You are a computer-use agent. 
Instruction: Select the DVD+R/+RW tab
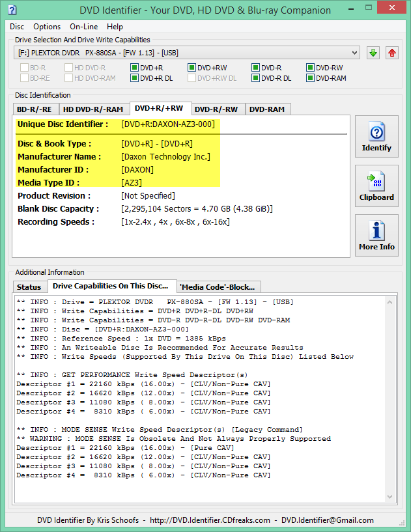tap(159, 108)
